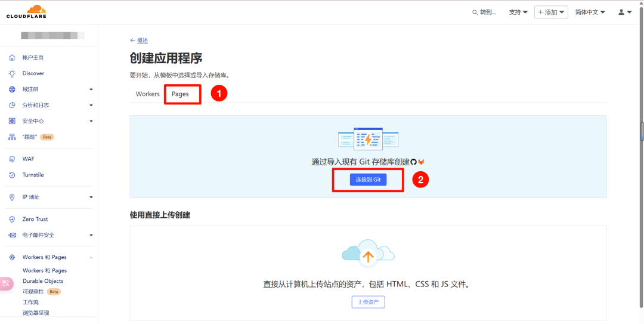Click the 转到... search text
This screenshot has height=324, width=644.
coord(488,13)
